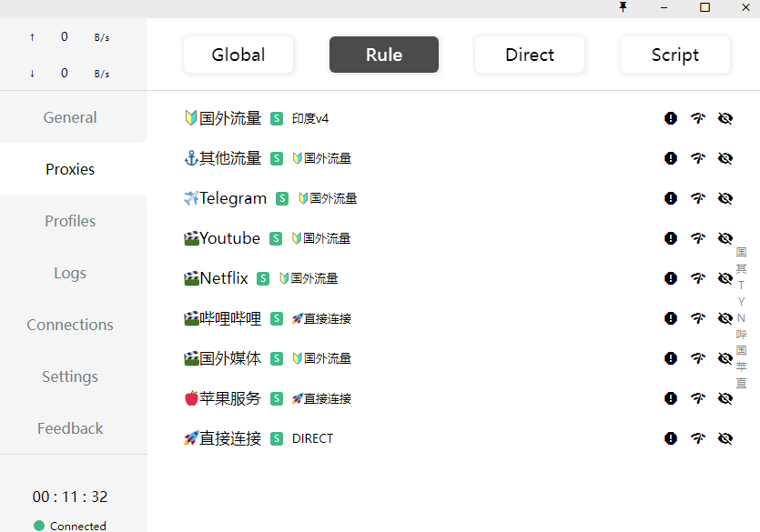Run speed test for 直接连接 group
The width and height of the screenshot is (760, 532).
(x=698, y=438)
